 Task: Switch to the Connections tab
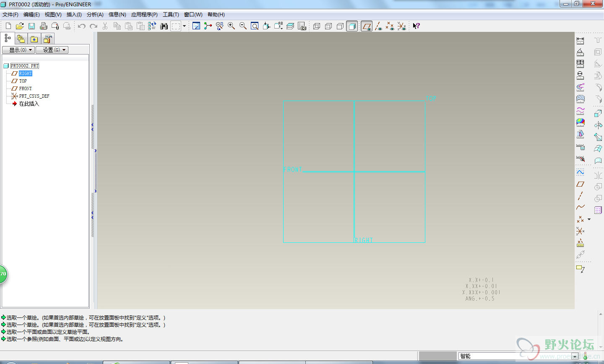48,39
